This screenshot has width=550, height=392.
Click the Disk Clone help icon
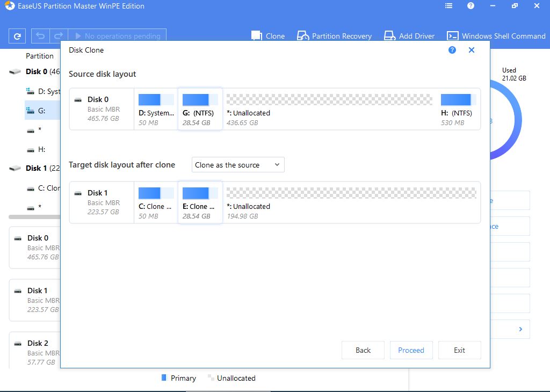[x=452, y=50]
